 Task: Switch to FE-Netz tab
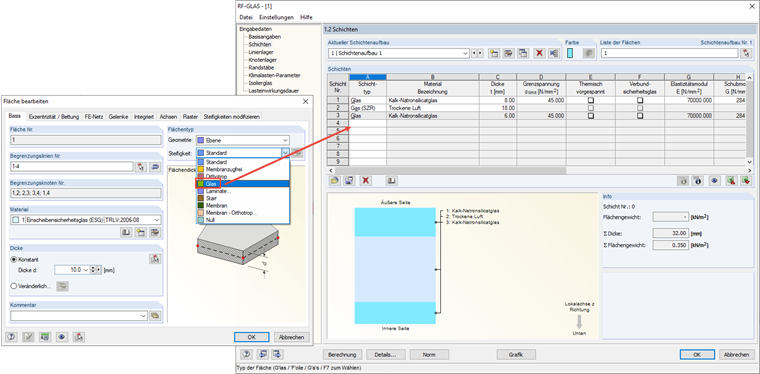94,117
